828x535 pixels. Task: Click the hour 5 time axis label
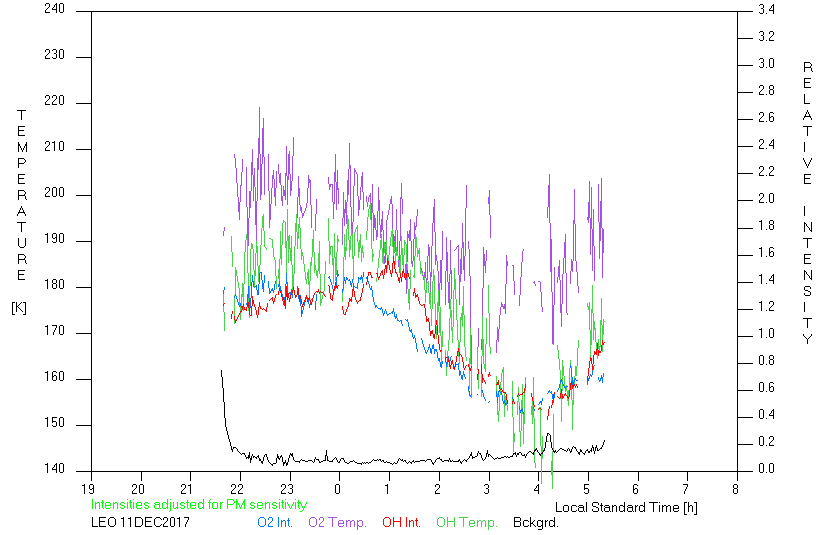(x=587, y=489)
